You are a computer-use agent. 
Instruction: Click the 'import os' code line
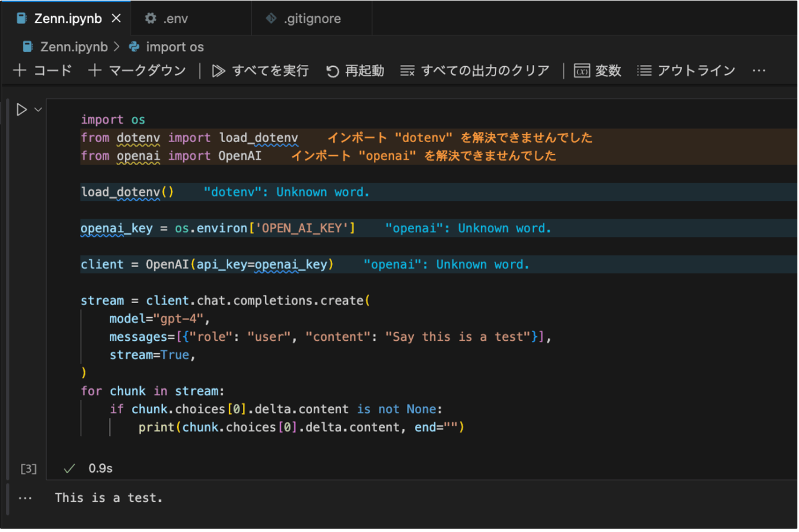point(113,119)
